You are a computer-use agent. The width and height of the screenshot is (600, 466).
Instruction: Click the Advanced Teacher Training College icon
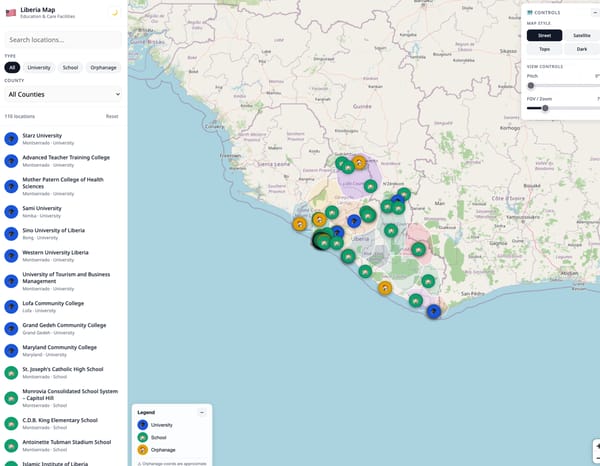tap(11, 161)
